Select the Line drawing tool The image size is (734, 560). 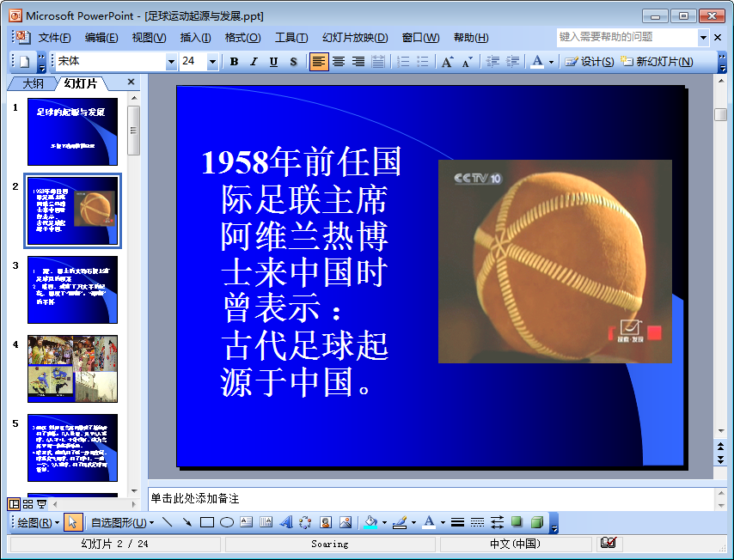point(167,522)
